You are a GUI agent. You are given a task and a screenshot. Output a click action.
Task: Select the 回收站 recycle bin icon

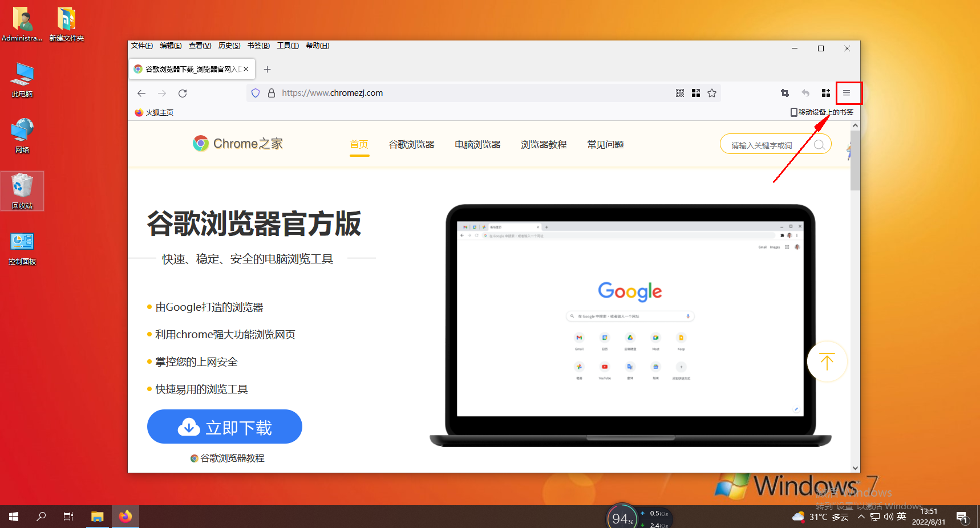[22, 191]
